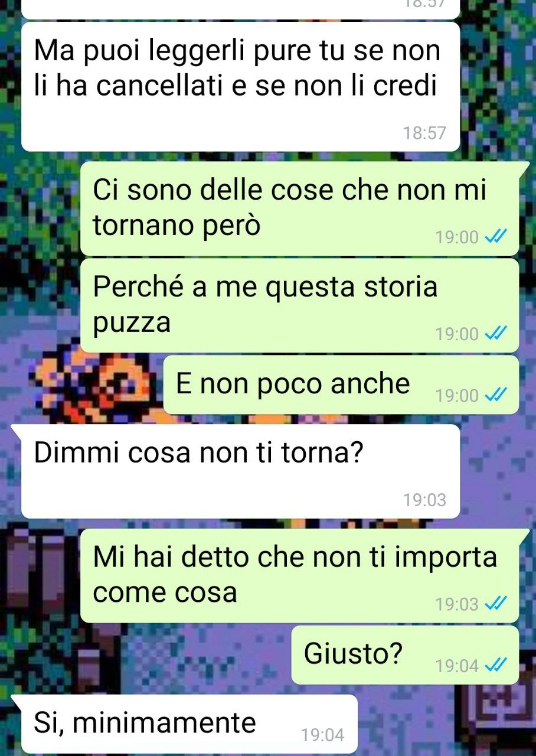Select the 'Giusto?' message bubble
Image resolution: width=536 pixels, height=756 pixels.
pos(405,654)
